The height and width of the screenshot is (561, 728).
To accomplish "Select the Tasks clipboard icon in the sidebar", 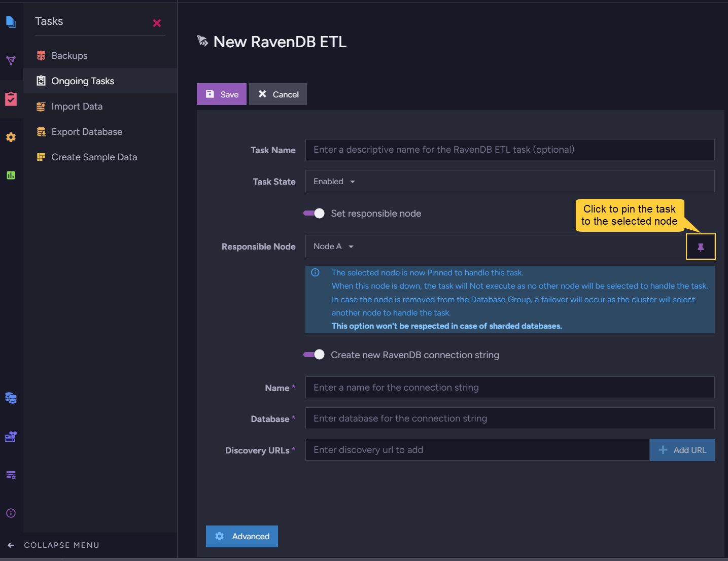I will point(11,98).
